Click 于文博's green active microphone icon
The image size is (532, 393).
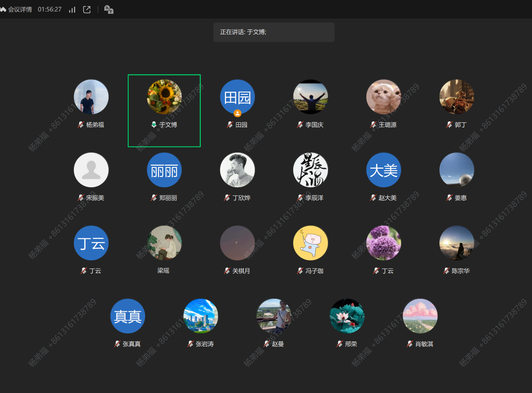[154, 125]
